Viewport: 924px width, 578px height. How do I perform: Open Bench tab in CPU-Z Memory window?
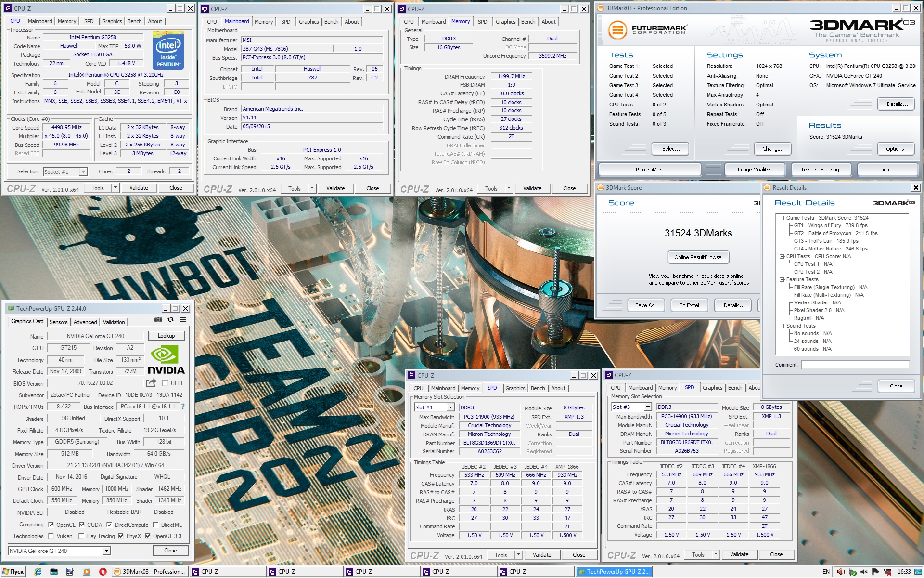(528, 22)
